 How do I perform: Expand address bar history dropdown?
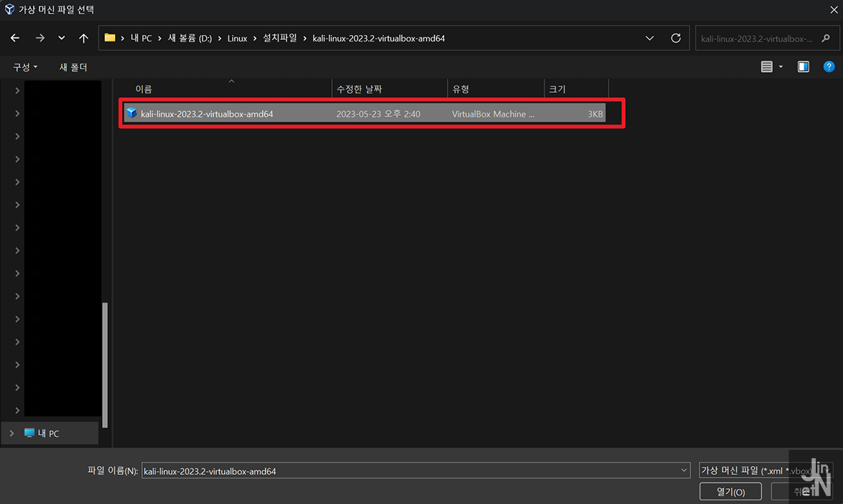tap(650, 38)
